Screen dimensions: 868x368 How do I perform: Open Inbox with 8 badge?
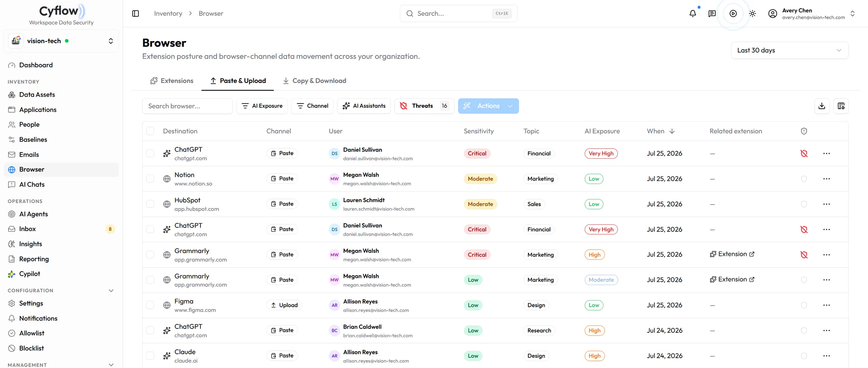pos(61,229)
